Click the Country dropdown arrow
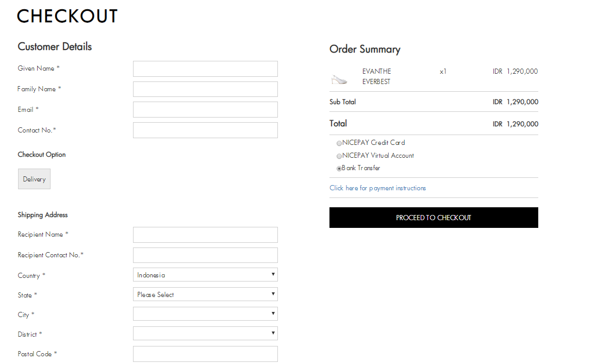 coord(273,274)
